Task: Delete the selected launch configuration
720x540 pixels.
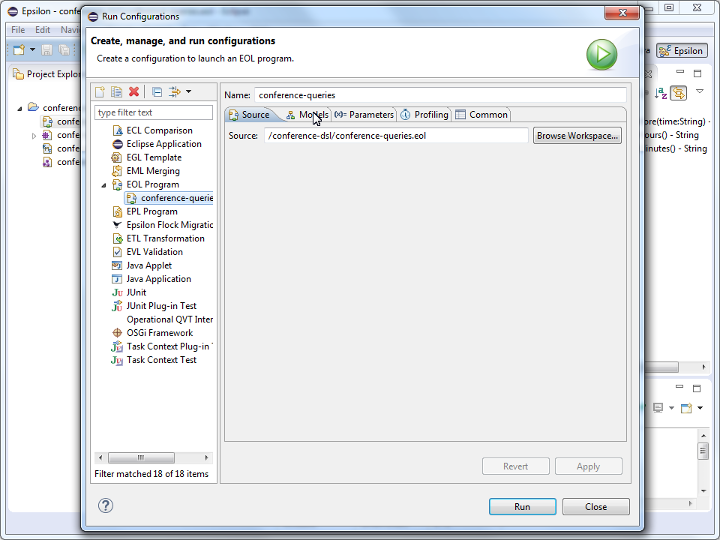Action: coord(134,92)
